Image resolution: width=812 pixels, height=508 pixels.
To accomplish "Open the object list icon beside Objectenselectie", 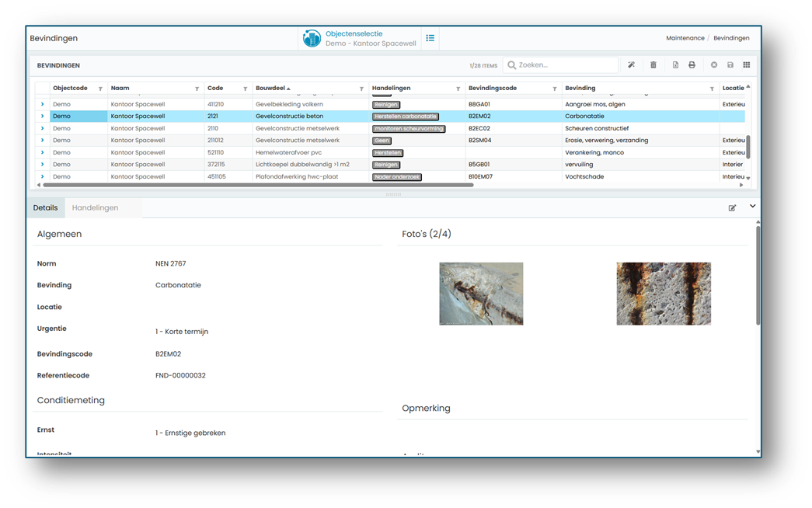I will tap(430, 38).
